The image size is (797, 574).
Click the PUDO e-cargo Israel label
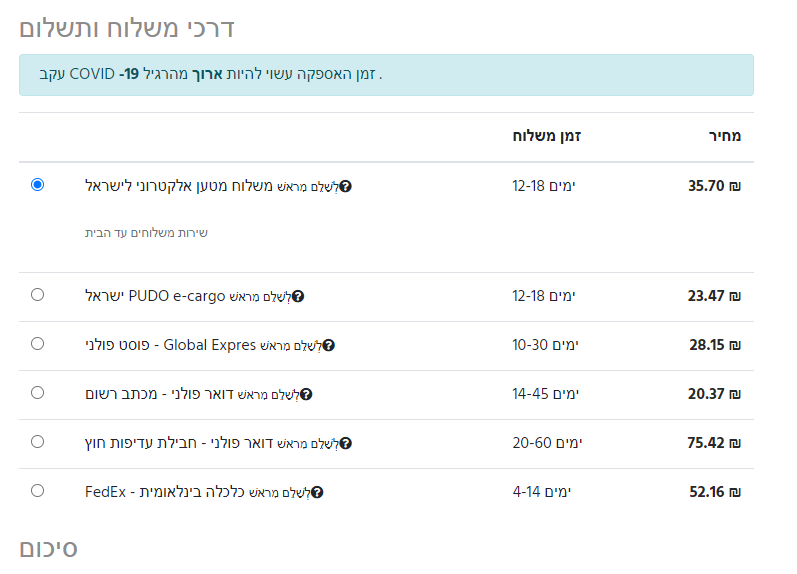[155, 296]
